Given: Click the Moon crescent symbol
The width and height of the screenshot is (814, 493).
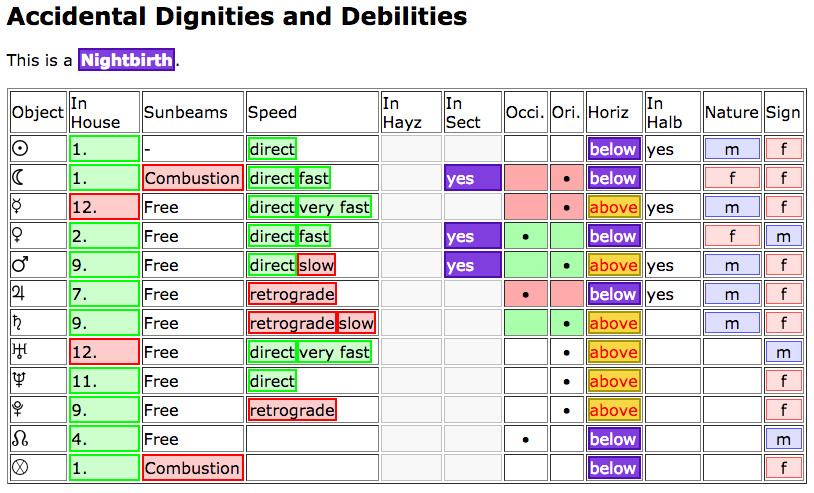Looking at the screenshot, I should click(x=18, y=178).
